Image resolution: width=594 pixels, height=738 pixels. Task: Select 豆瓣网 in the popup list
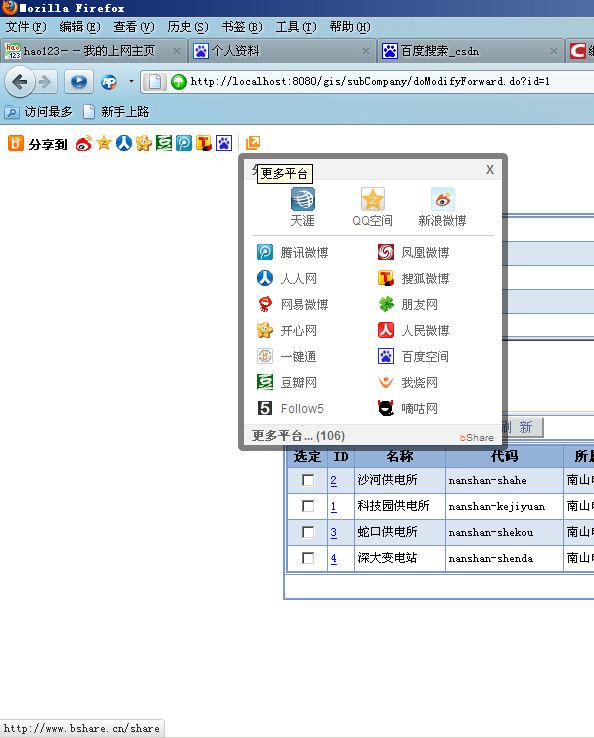(287, 382)
